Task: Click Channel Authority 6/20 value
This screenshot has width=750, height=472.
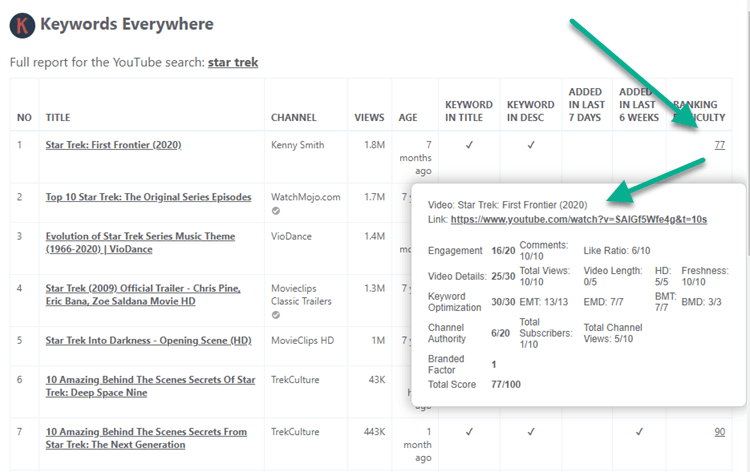Action: (500, 333)
